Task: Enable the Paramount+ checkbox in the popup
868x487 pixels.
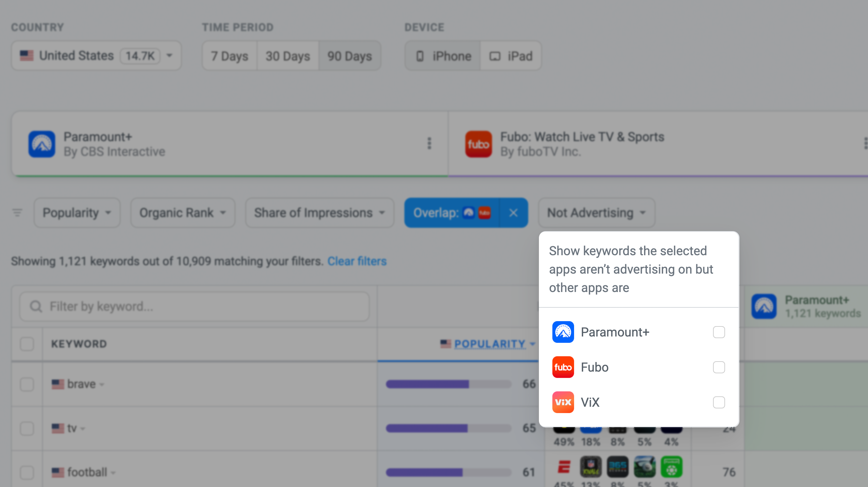Action: (719, 332)
